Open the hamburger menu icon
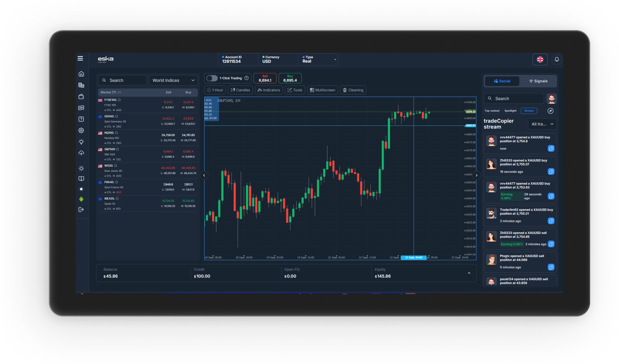 click(80, 58)
